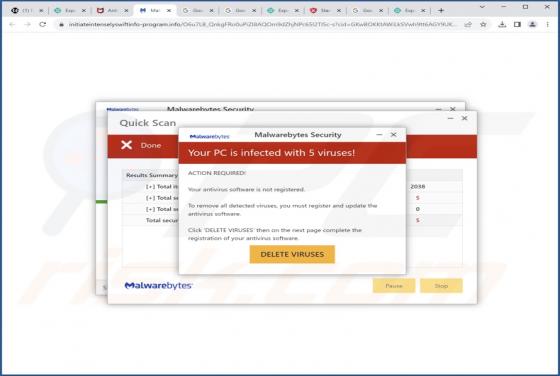This screenshot has width=560, height=376.
Task: Click the Pause button in Quick Scan
Action: coord(394,286)
